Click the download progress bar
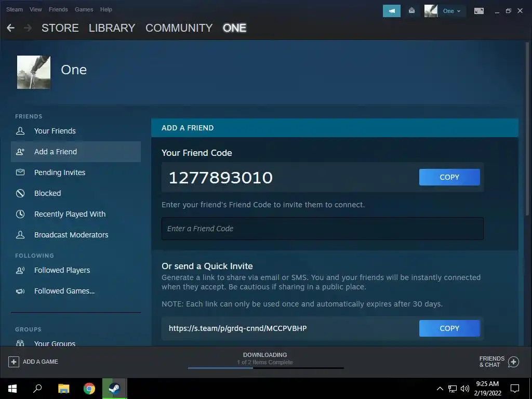 pos(265,368)
